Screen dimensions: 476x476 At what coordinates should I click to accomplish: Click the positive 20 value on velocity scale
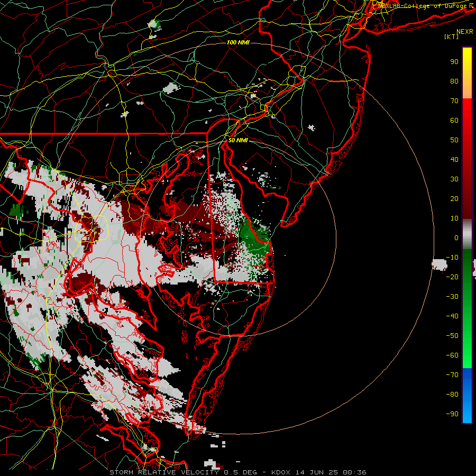coord(454,198)
